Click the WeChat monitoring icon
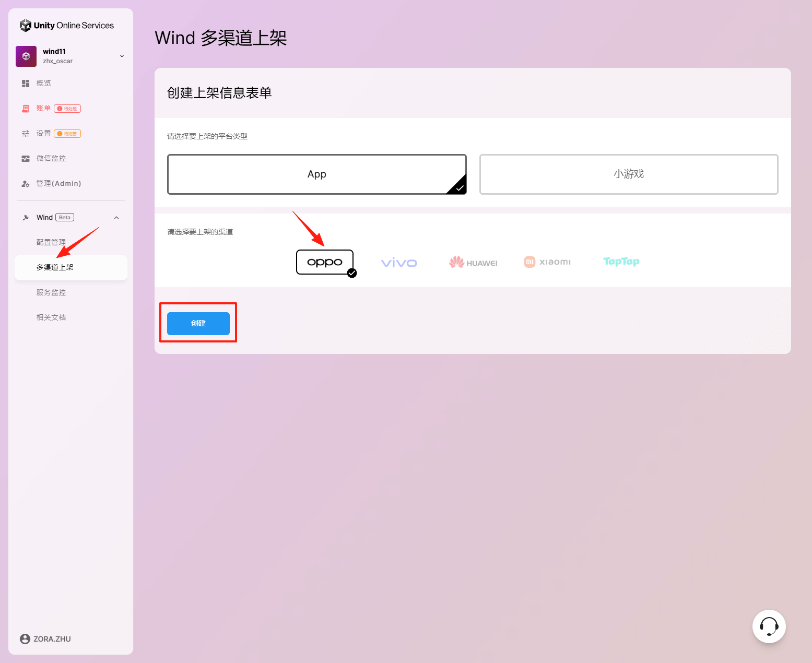The width and height of the screenshot is (812, 663). [x=26, y=159]
